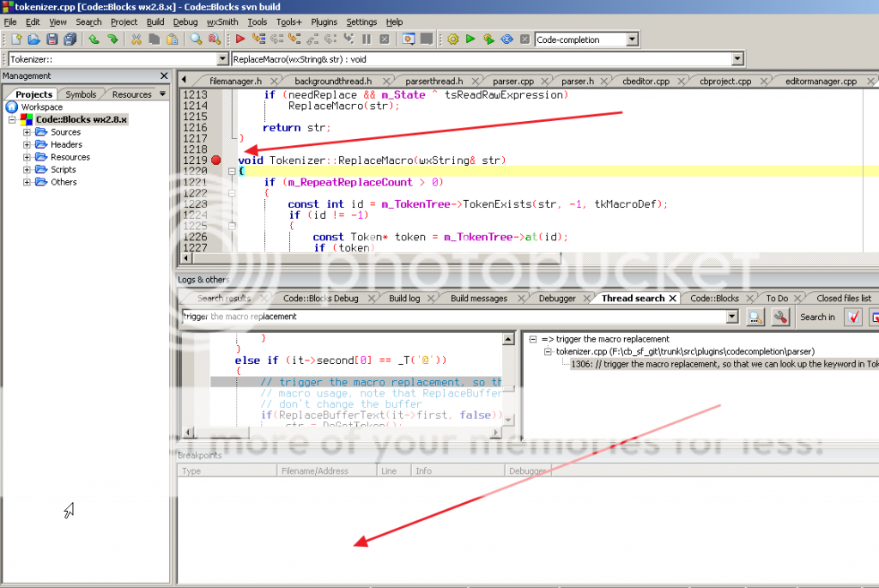This screenshot has width=879, height=588.
Task: Collapse the code fold at line 1225
Action: click(x=232, y=226)
